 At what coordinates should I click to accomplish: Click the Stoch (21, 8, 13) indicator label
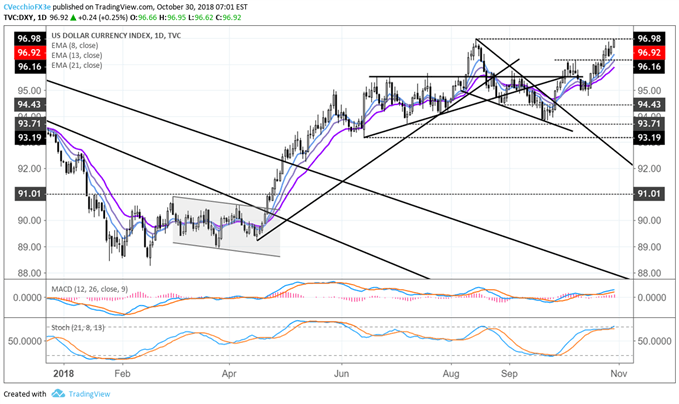pyautogui.click(x=78, y=327)
